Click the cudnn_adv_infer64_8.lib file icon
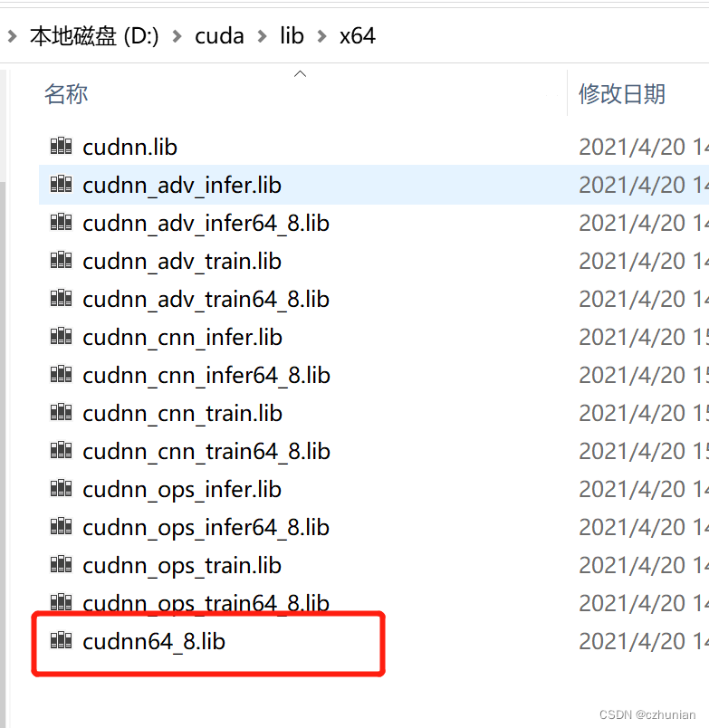The image size is (709, 728). tap(62, 223)
